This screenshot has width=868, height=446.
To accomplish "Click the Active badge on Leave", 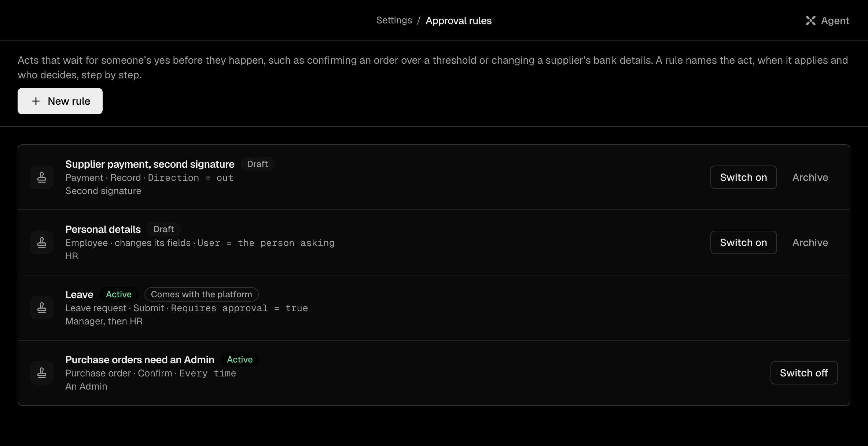I will pyautogui.click(x=119, y=294).
